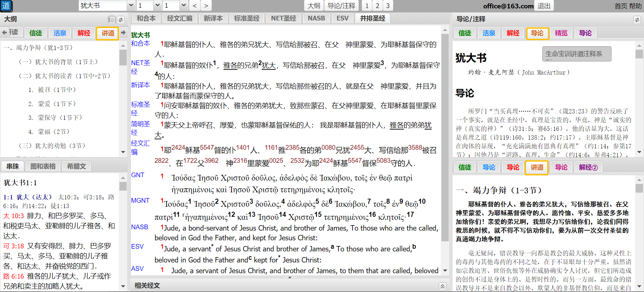The height and width of the screenshot is (292, 644).
Task: Go to next chapter with > button
Action: pos(206,6)
